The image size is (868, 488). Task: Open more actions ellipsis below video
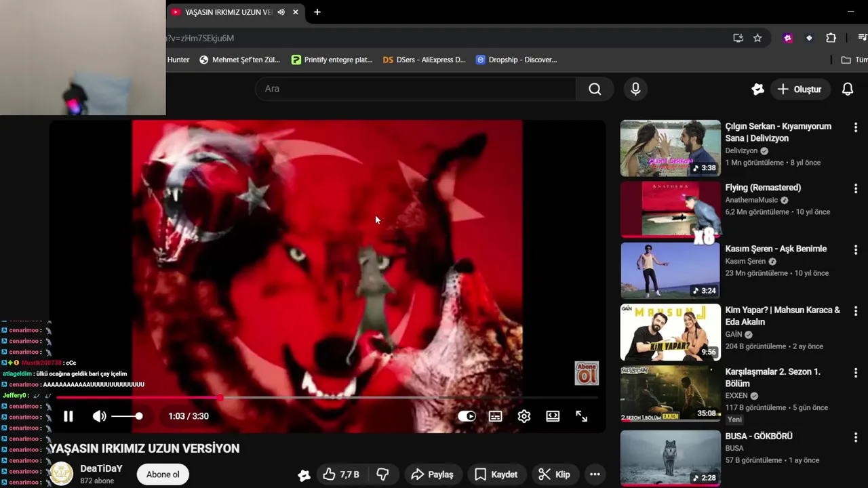pos(595,474)
